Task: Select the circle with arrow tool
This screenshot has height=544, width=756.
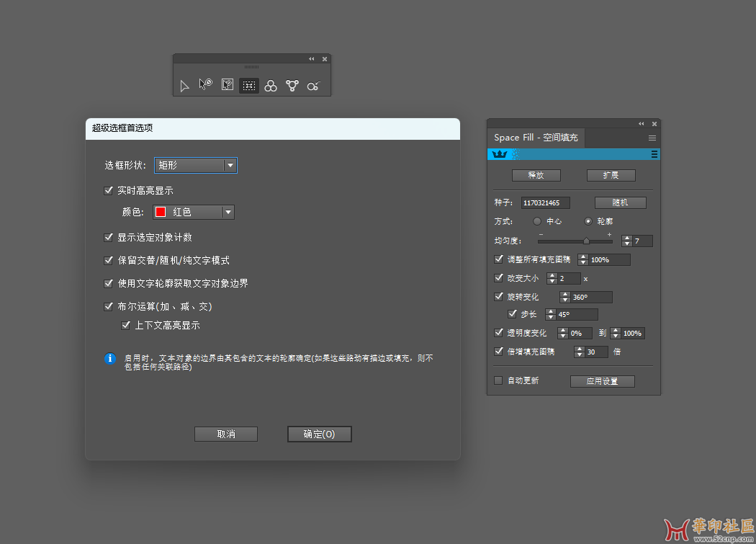Action: pyautogui.click(x=313, y=86)
